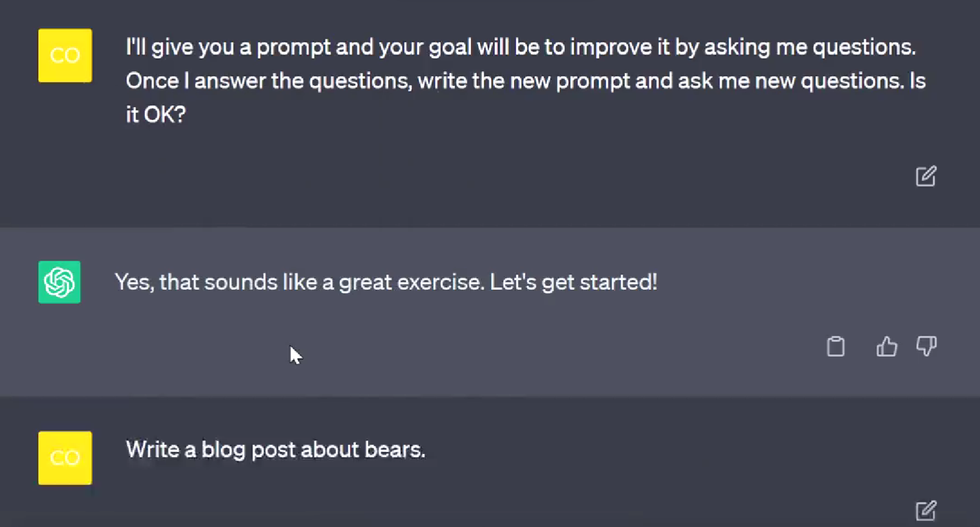The image size is (980, 527).
Task: Click the yellow CO avatar on the first message
Action: (65, 55)
